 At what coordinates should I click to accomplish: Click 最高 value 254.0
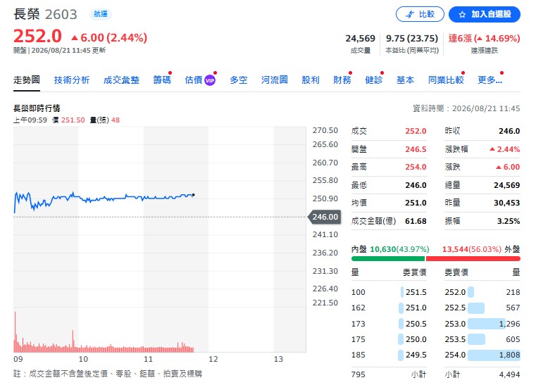click(x=416, y=167)
